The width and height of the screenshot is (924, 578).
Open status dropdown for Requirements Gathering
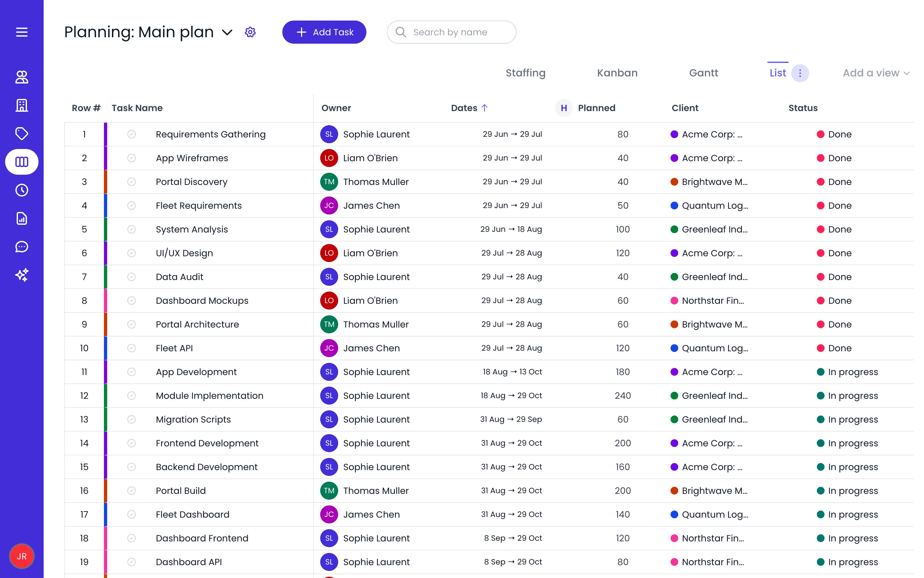[x=834, y=134]
